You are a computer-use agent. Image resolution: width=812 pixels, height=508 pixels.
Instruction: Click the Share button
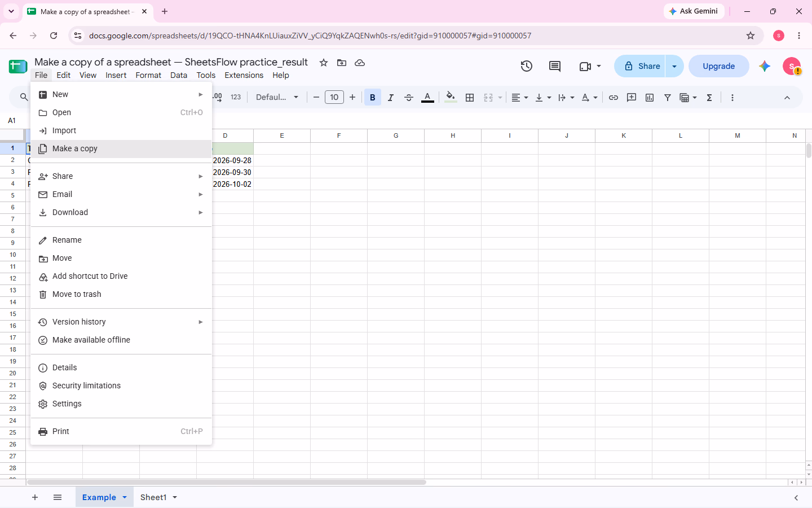tap(641, 66)
